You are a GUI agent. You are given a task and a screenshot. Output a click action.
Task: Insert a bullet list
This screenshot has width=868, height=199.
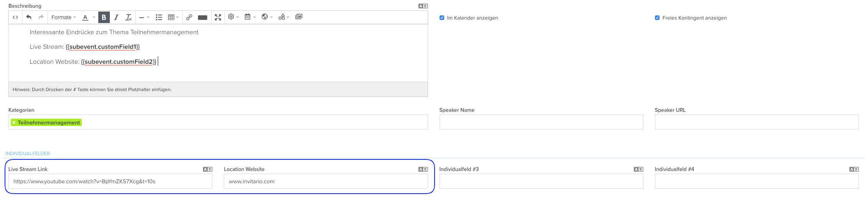point(159,17)
